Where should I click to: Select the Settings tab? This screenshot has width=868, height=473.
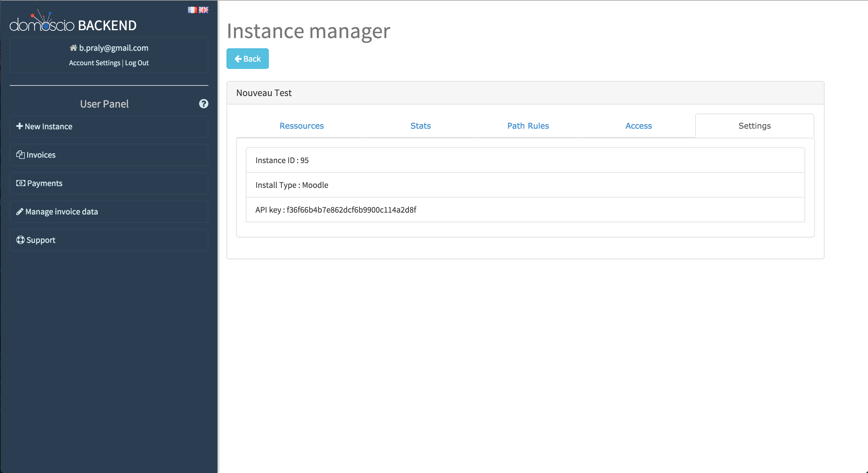(754, 126)
